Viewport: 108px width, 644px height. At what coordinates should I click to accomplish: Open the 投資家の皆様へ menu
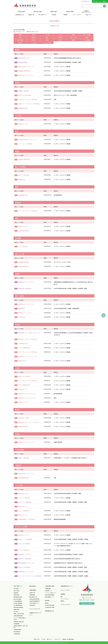[54, 12]
